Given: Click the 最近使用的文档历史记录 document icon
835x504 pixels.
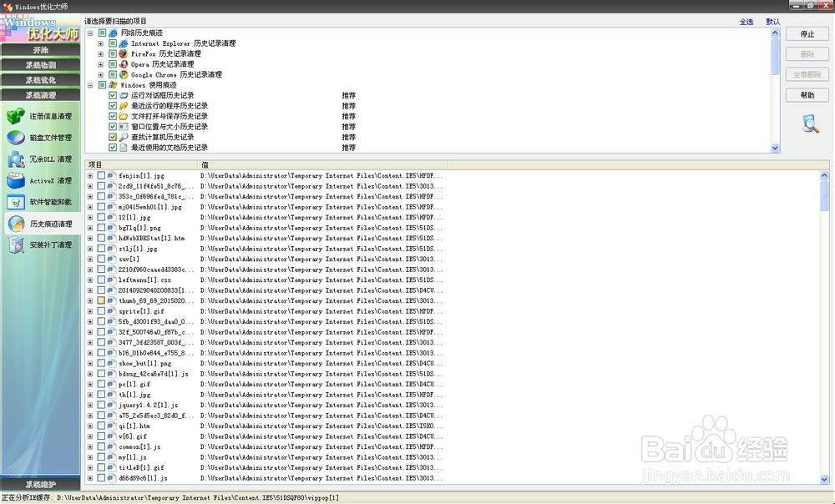Looking at the screenshot, I should click(x=124, y=148).
